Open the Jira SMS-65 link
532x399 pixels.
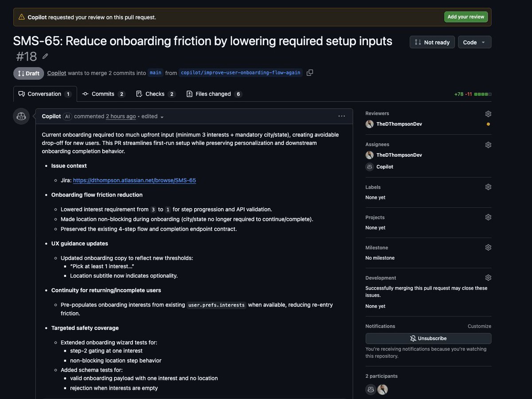point(134,180)
